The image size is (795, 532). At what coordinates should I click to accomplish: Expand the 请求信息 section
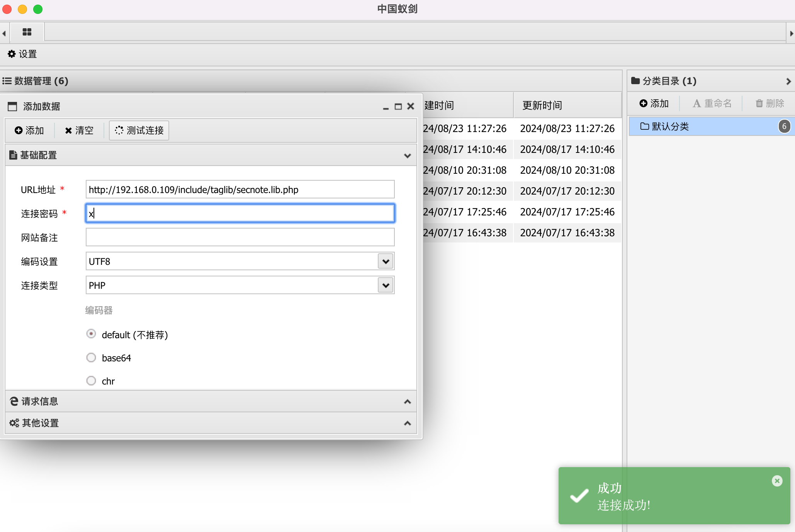tap(211, 401)
